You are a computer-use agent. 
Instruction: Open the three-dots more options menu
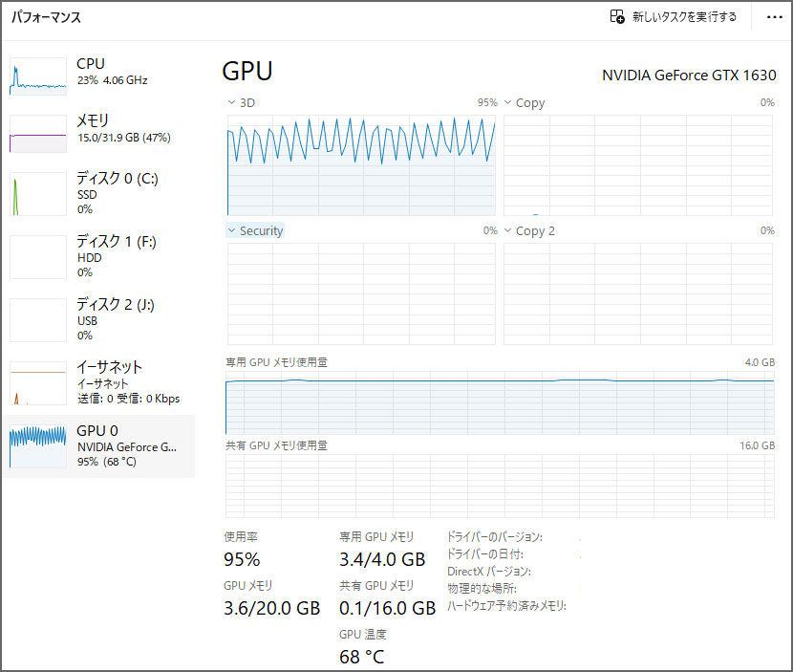point(774,17)
